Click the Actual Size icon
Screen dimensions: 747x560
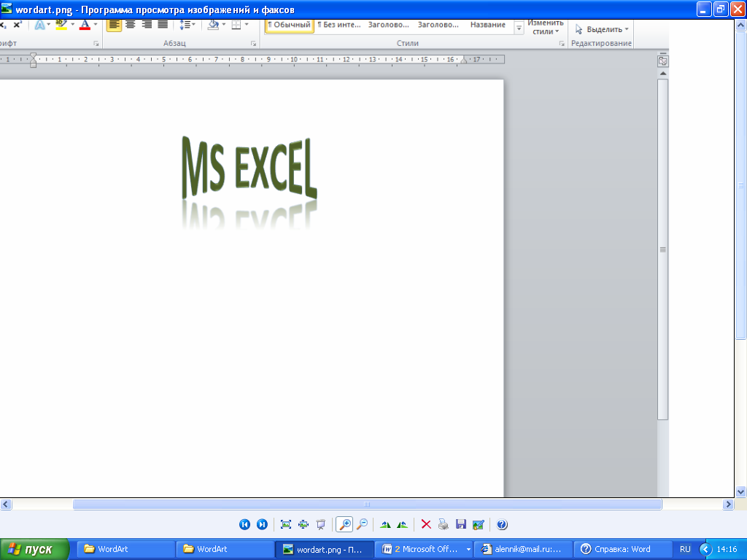303,524
